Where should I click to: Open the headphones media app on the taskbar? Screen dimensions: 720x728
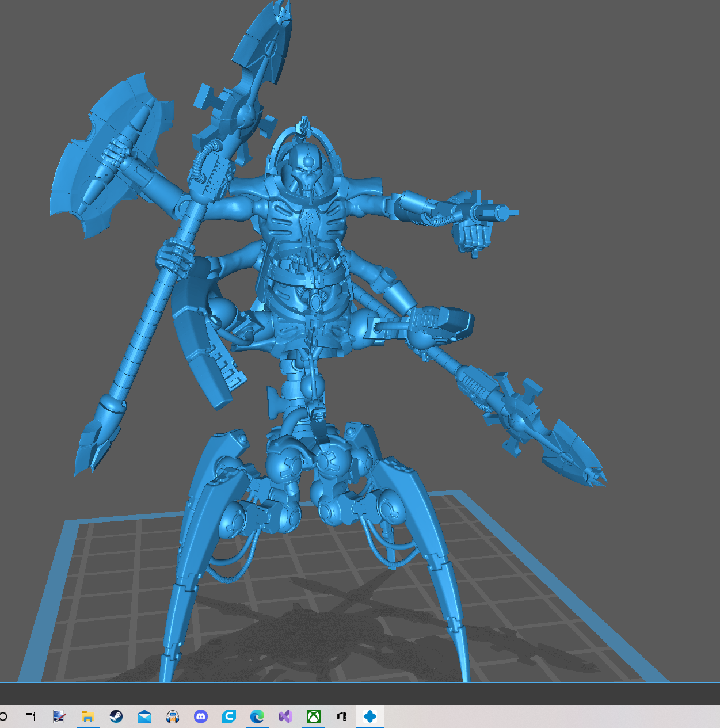click(172, 716)
